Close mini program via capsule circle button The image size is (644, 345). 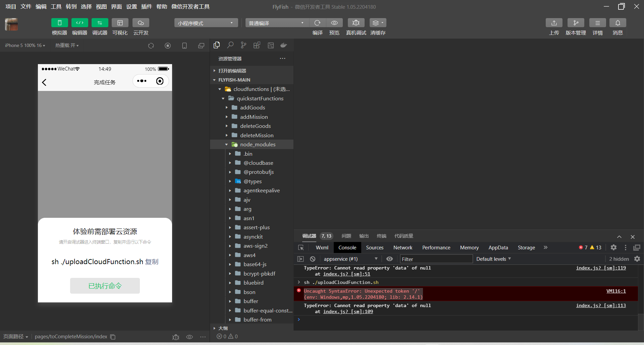160,81
